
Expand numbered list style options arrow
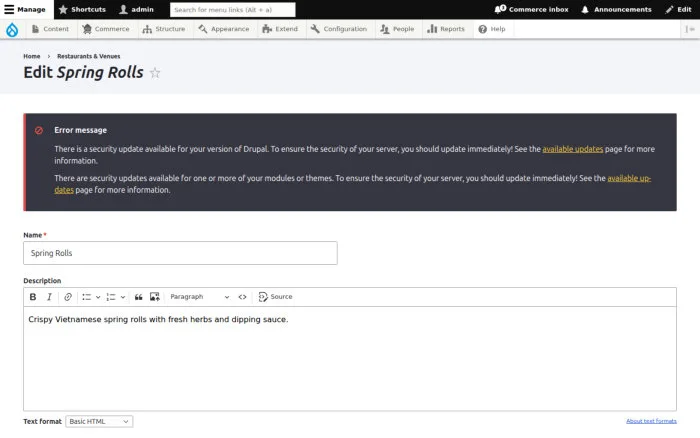[123, 297]
